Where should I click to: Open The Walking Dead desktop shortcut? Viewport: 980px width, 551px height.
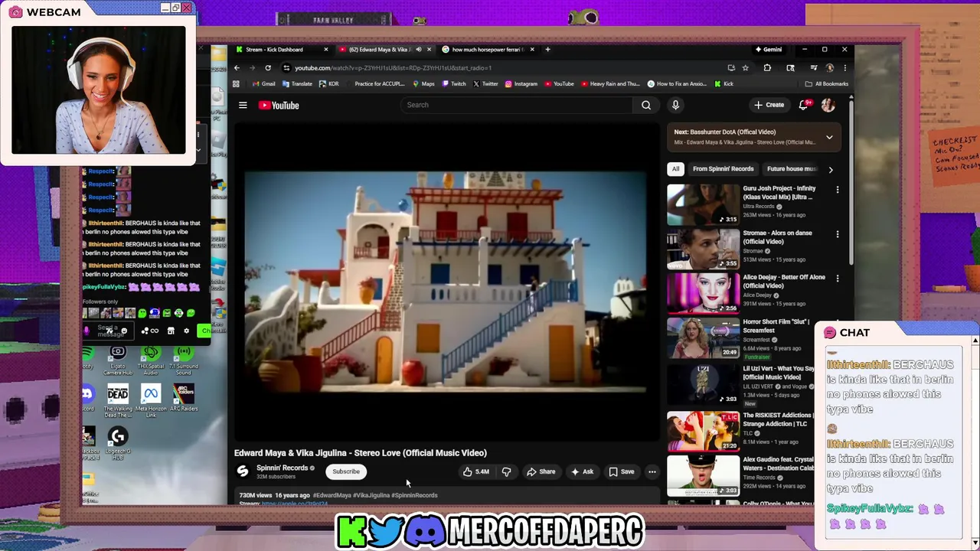[x=118, y=402]
